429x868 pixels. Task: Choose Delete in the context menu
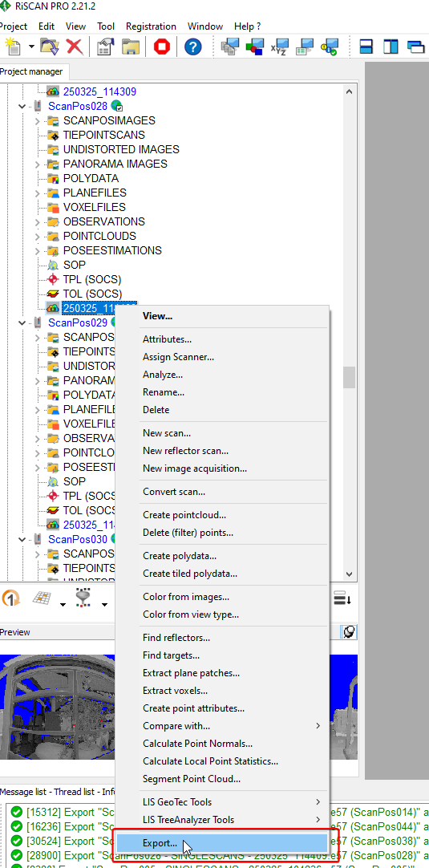[x=221, y=410]
